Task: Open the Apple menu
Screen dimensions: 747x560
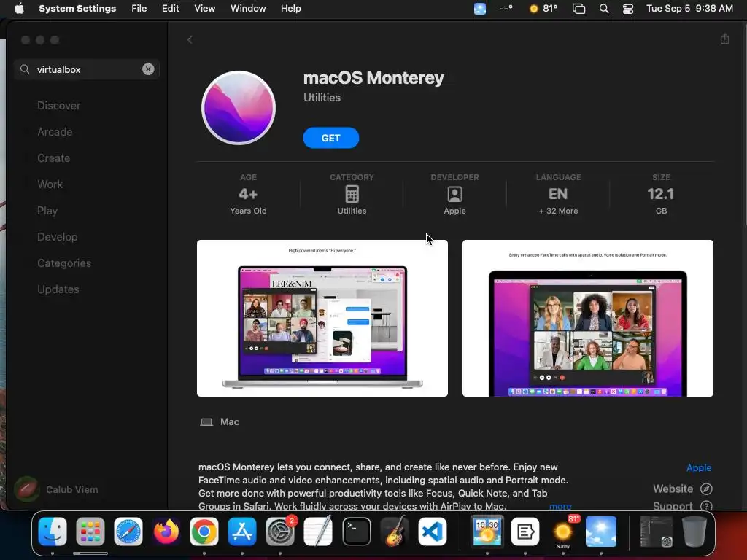Action: click(19, 9)
